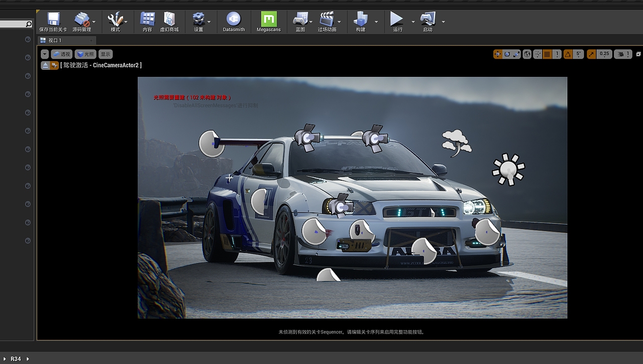The image size is (643, 364).
Task: Toggle surface snapping icon
Action: click(538, 54)
